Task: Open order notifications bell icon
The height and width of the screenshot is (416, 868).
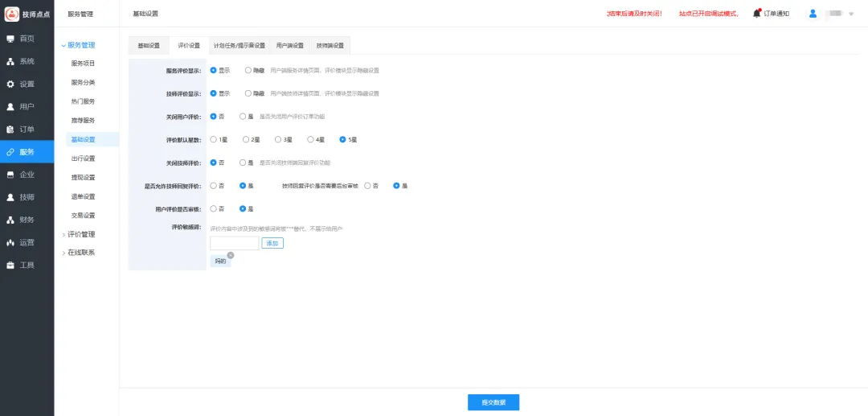Action: pyautogui.click(x=756, y=14)
